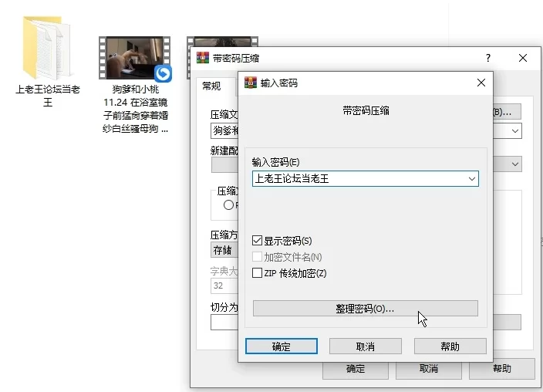Enable the ZIP 传统加密(Z) checkbox
Image resolution: width=543 pixels, height=392 pixels.
257,273
